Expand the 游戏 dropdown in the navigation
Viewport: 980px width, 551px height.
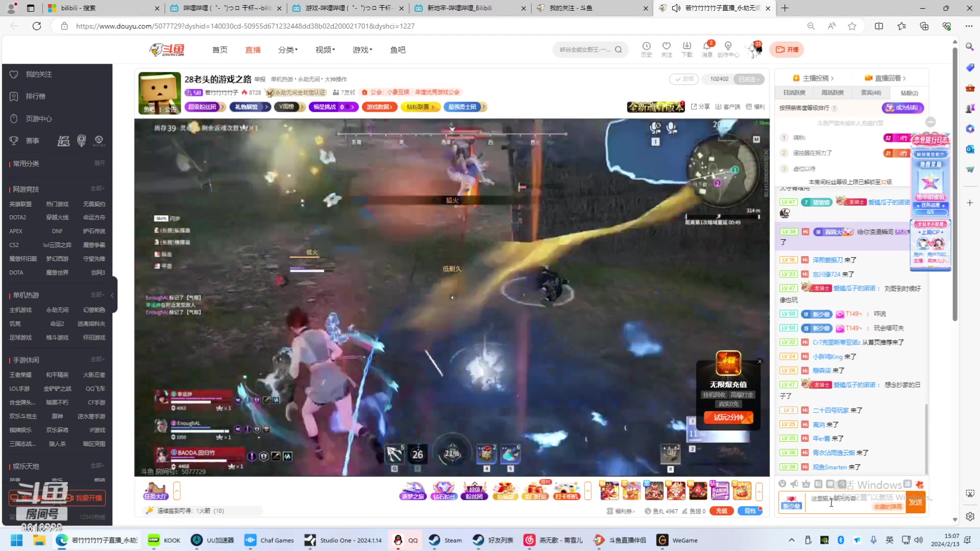(362, 49)
